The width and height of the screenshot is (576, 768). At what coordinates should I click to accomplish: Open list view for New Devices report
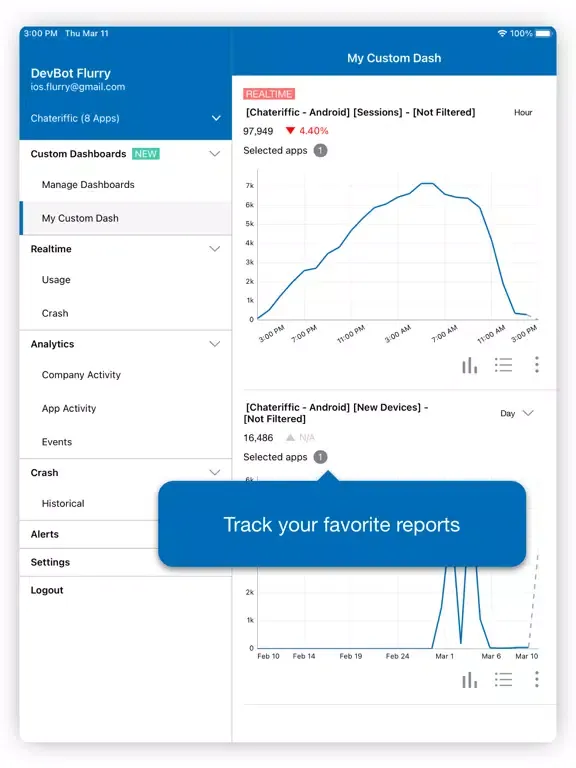pyautogui.click(x=504, y=679)
